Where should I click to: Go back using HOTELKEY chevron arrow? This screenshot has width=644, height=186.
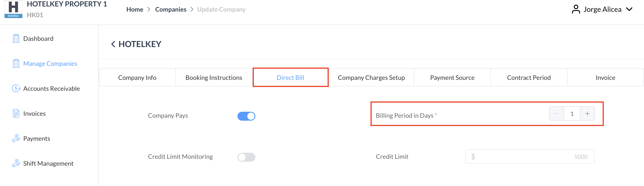click(x=113, y=44)
